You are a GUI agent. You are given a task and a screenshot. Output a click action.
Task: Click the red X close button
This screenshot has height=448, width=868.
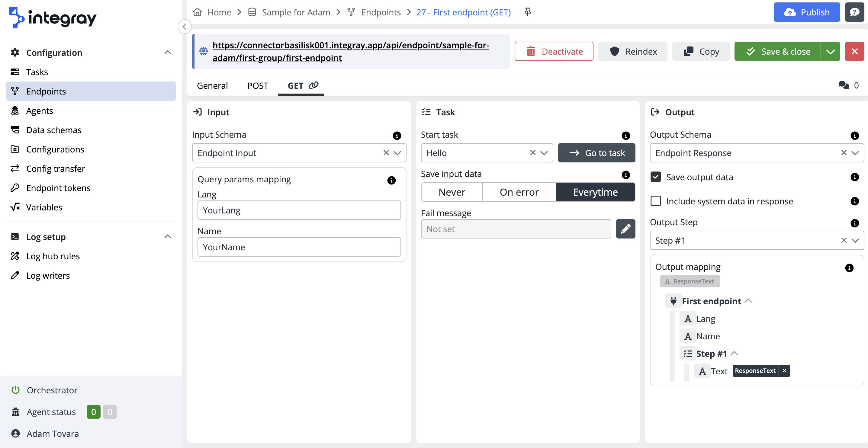coord(854,52)
